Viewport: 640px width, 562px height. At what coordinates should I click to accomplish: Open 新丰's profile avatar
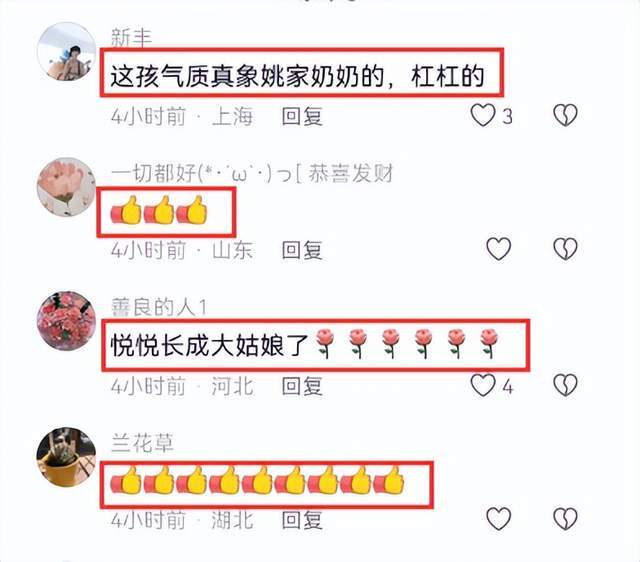66,52
